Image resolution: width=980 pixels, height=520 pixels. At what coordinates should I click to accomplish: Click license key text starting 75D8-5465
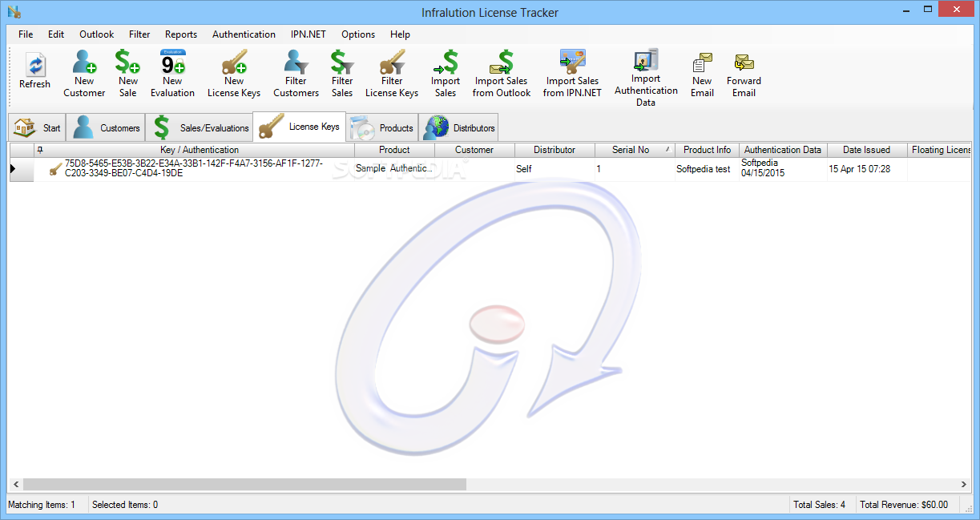[194, 168]
